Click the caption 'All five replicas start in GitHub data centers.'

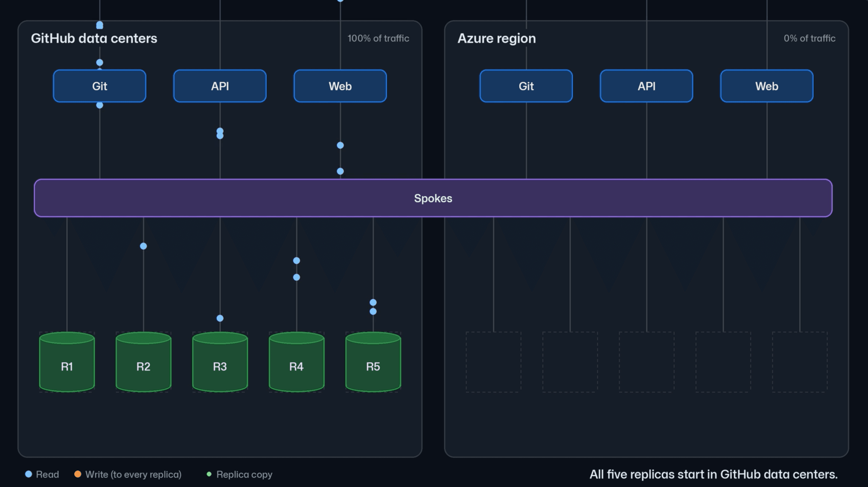click(713, 474)
